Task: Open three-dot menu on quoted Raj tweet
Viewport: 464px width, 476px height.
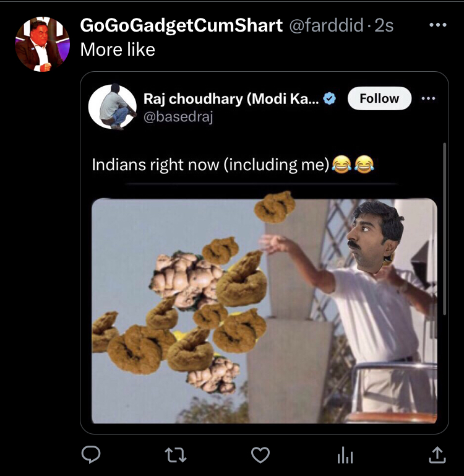Action: (428, 98)
